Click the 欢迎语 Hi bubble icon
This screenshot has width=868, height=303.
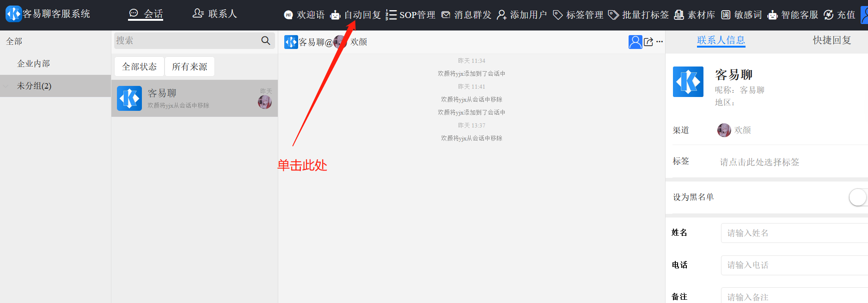[288, 15]
